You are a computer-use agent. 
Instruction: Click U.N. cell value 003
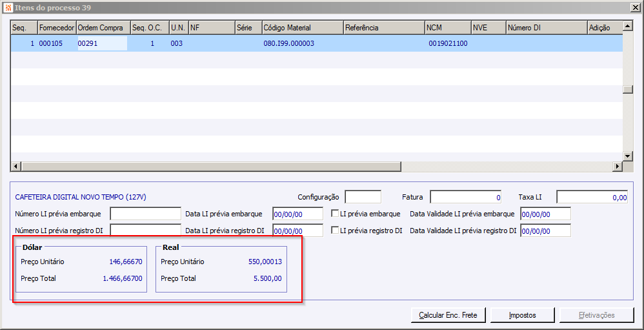tap(177, 43)
